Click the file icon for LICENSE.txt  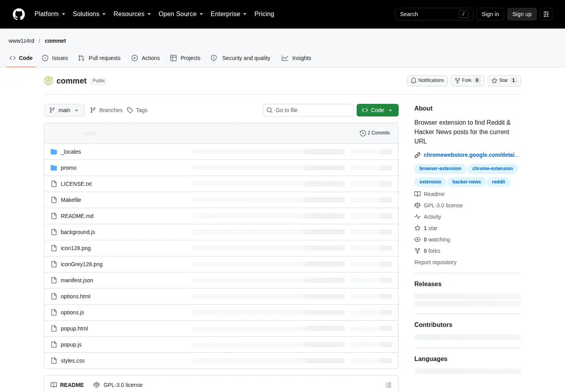tap(54, 184)
